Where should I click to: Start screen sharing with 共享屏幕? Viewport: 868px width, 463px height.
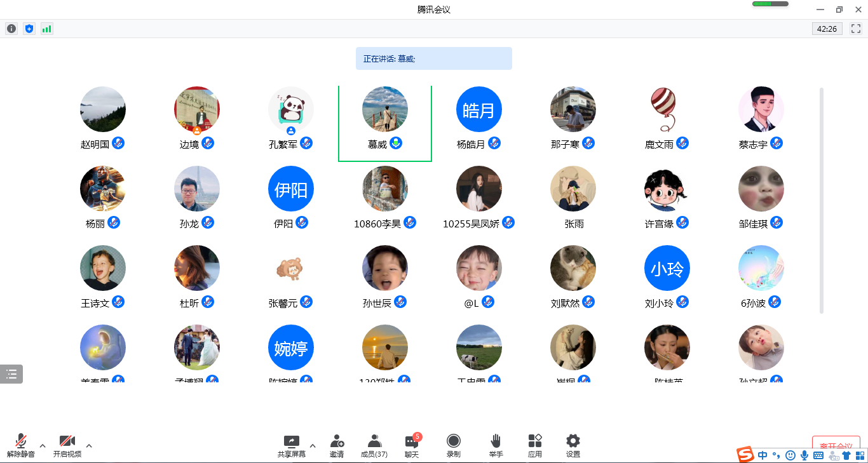coord(291,445)
